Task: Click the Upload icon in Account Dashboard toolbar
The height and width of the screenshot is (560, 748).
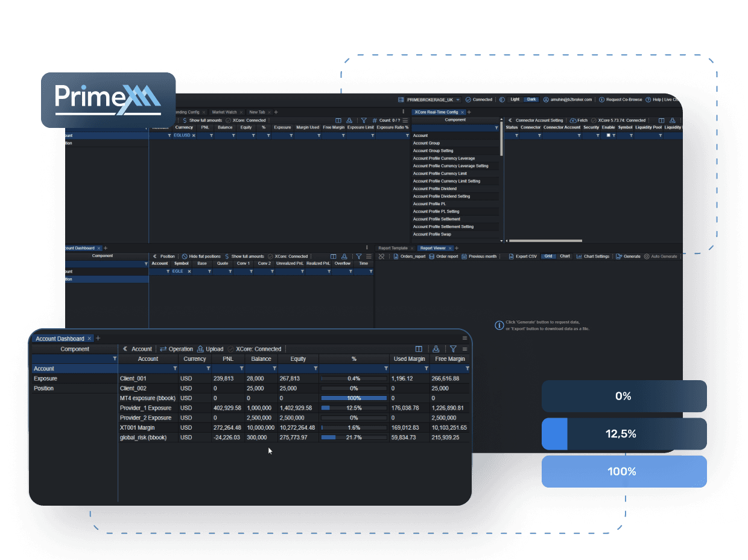Action: (200, 349)
